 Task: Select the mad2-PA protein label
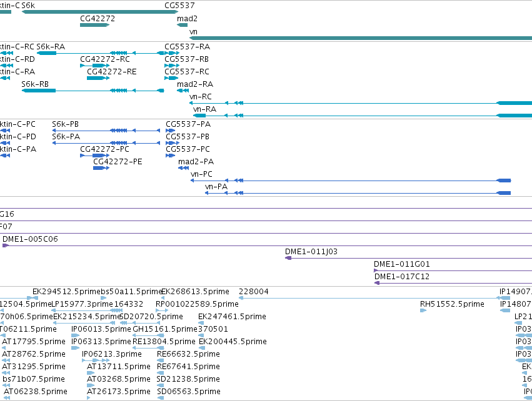click(x=196, y=162)
